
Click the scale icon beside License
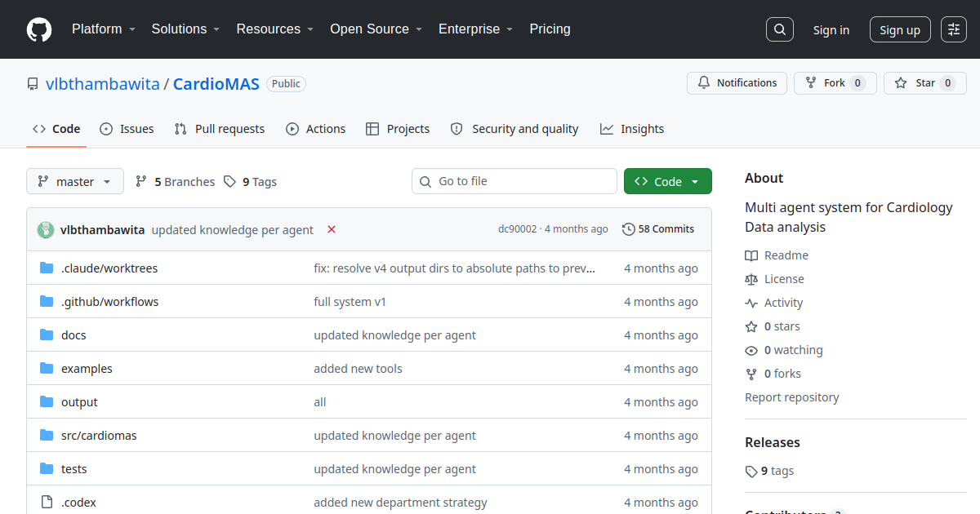[751, 279]
